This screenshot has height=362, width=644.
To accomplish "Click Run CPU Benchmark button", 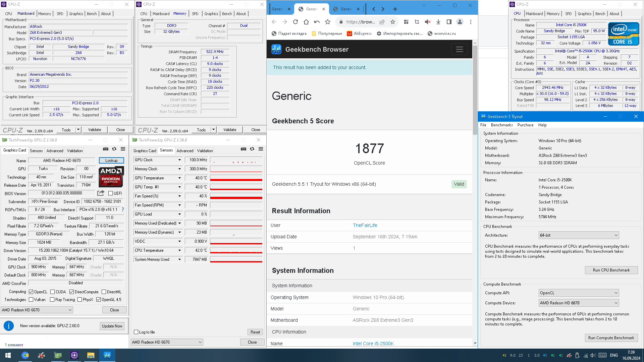I will pos(611,270).
